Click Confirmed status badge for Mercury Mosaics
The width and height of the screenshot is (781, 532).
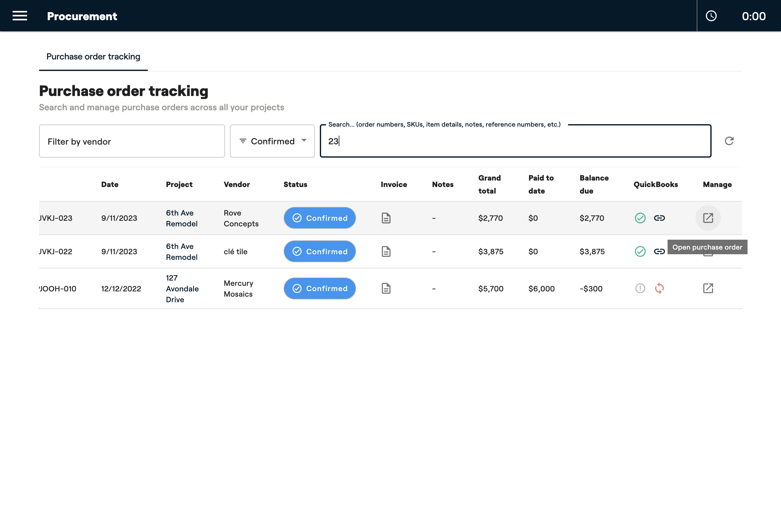coord(320,289)
